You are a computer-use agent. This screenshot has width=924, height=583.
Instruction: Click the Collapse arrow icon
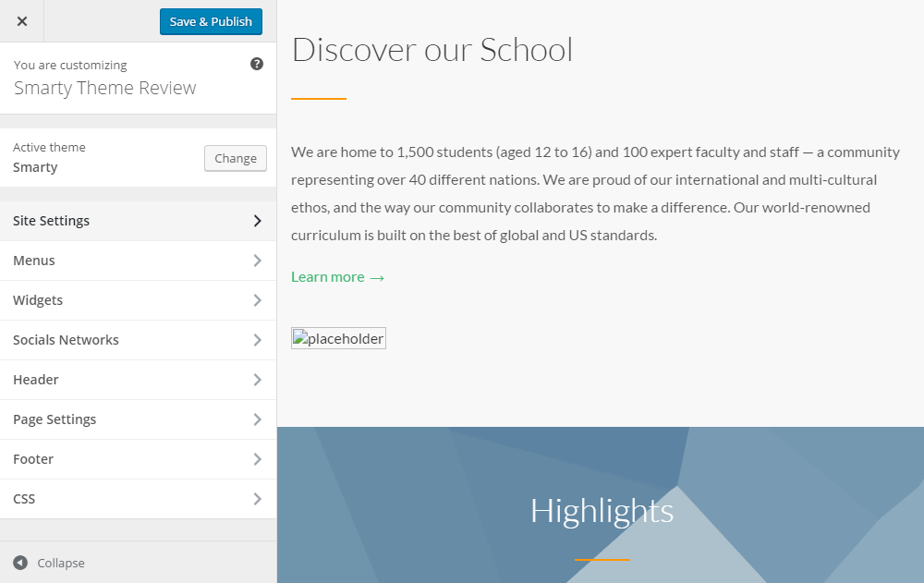tap(20, 563)
